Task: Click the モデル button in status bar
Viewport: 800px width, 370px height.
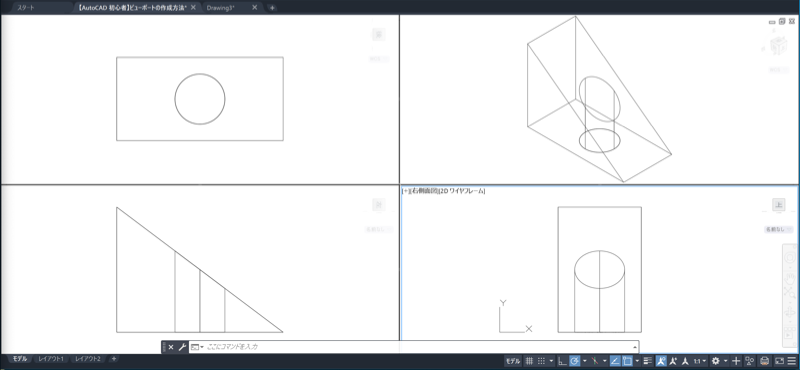Action: point(513,361)
